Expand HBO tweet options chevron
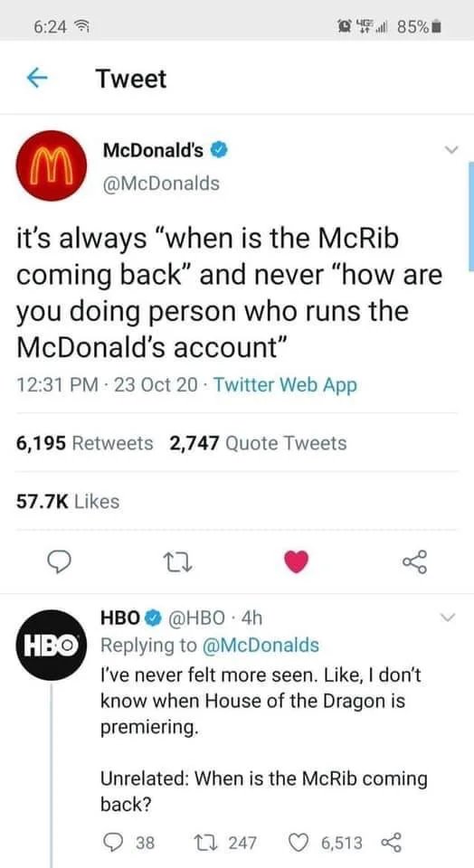Viewport: 474px width, 868px height. point(449,618)
